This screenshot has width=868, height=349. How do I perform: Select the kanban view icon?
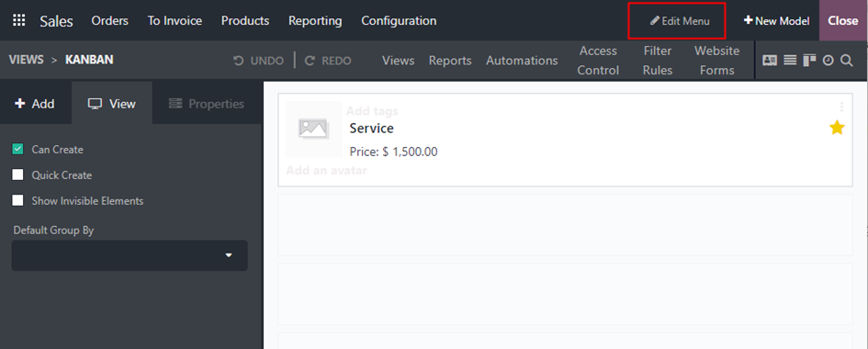[x=809, y=61]
